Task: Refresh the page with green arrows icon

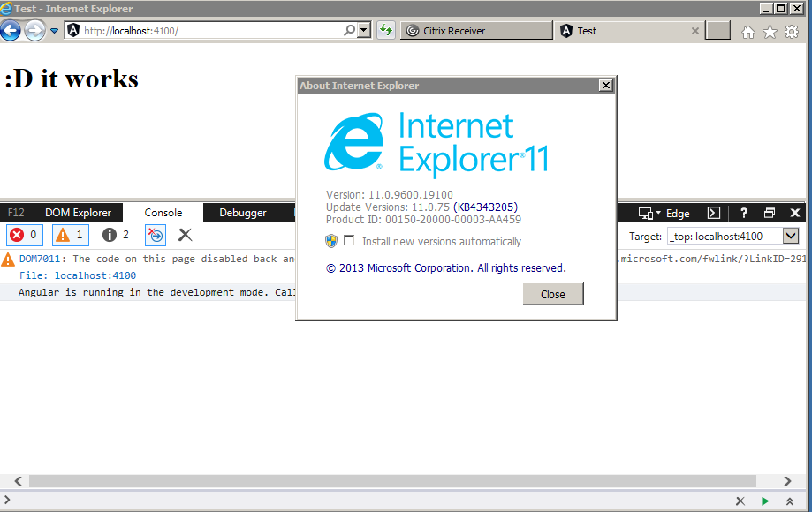Action: pos(386,31)
